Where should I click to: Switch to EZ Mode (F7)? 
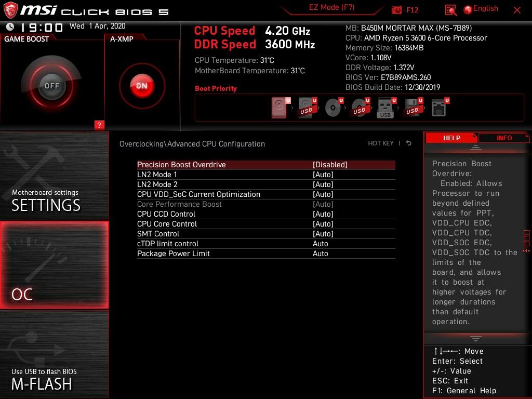pyautogui.click(x=331, y=7)
